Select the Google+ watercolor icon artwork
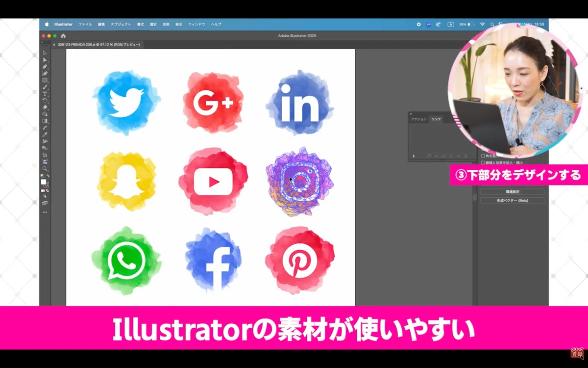The height and width of the screenshot is (368, 588). (x=213, y=103)
